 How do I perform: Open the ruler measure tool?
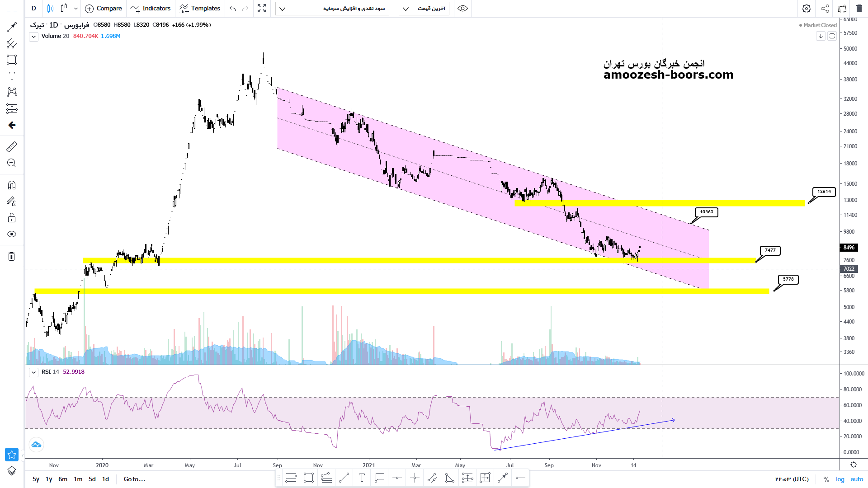(12, 146)
